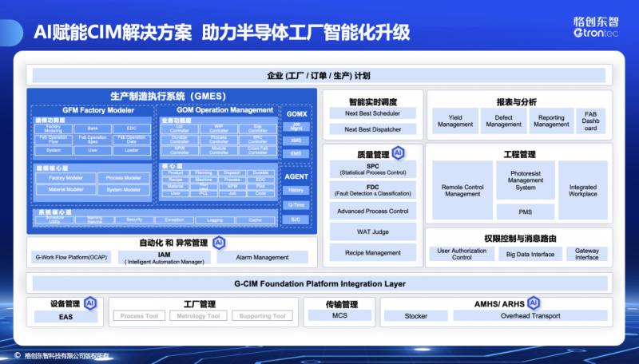Click SPC (Statistical Process Control)
This screenshot has width=639, height=364.
pyautogui.click(x=372, y=169)
